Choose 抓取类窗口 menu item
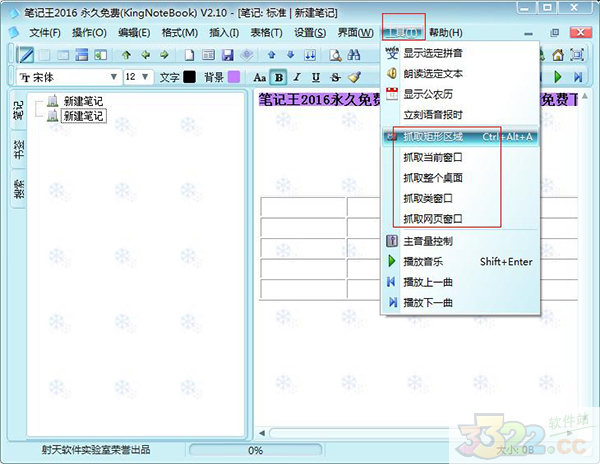The width and height of the screenshot is (600, 464). pos(461,199)
